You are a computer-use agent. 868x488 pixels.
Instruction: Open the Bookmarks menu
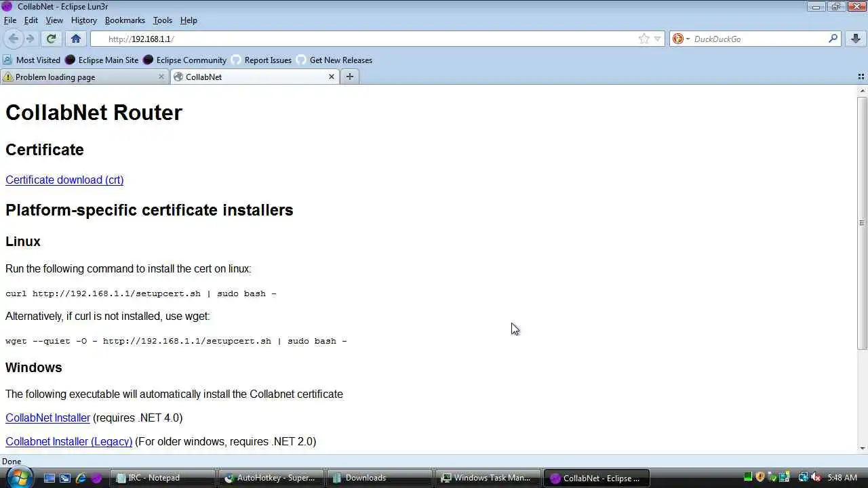125,20
